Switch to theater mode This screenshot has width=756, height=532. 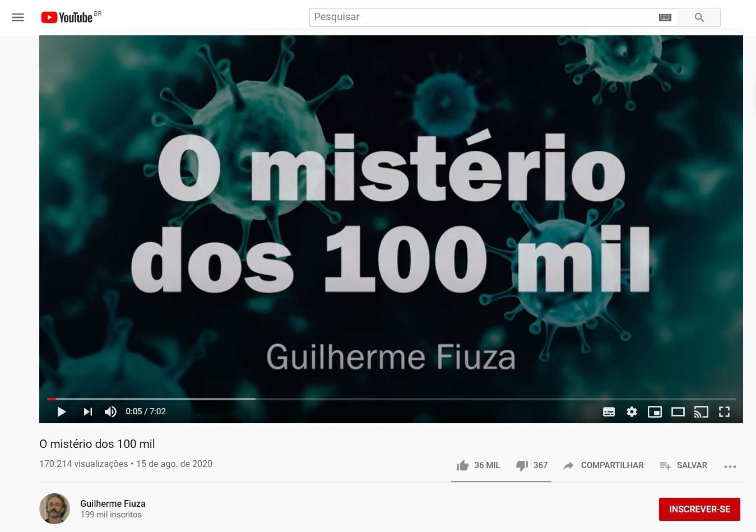pyautogui.click(x=678, y=412)
